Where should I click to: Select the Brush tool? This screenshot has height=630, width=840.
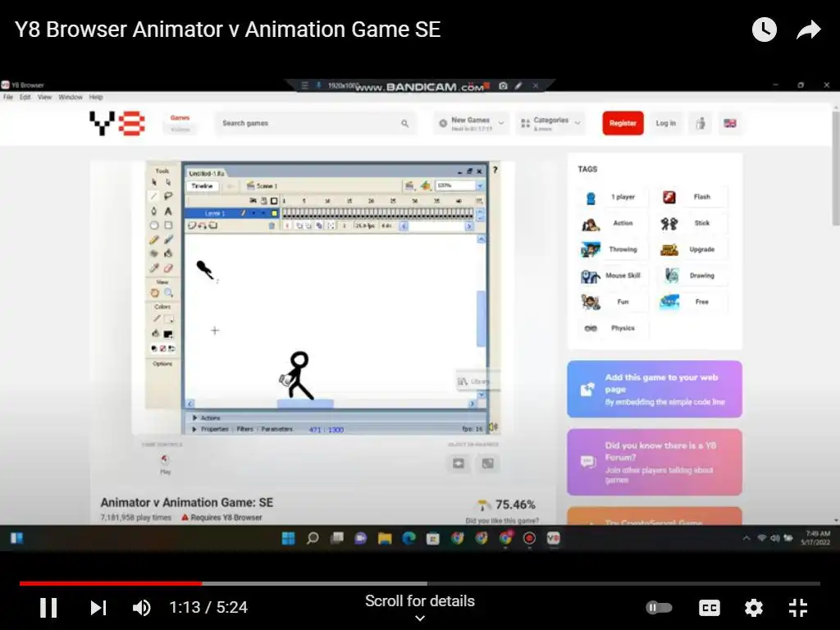click(168, 240)
